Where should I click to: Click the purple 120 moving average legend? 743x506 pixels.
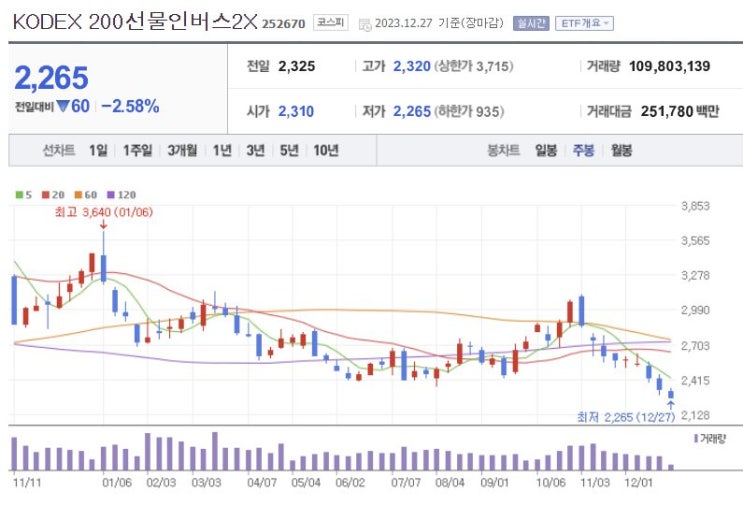[x=121, y=194]
